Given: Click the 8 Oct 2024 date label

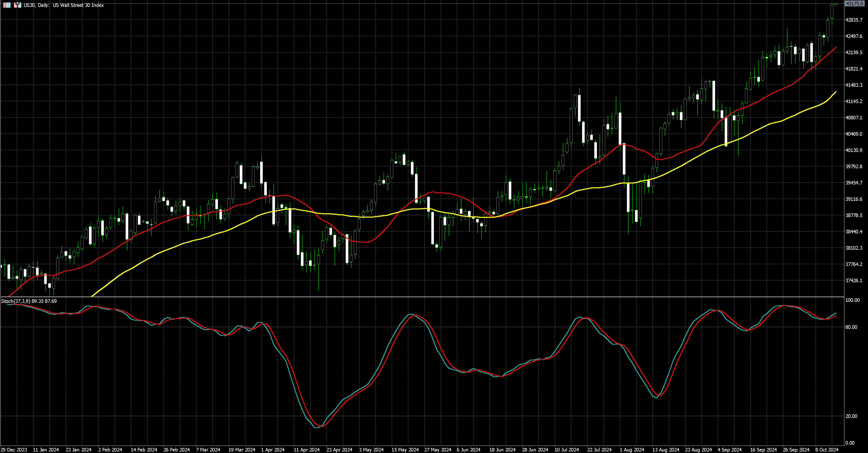Looking at the screenshot, I should click(826, 450).
